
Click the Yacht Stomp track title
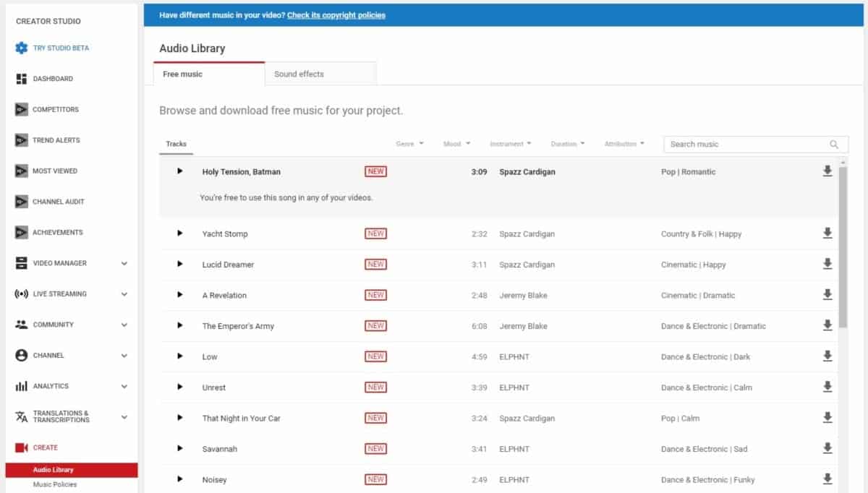tap(225, 233)
